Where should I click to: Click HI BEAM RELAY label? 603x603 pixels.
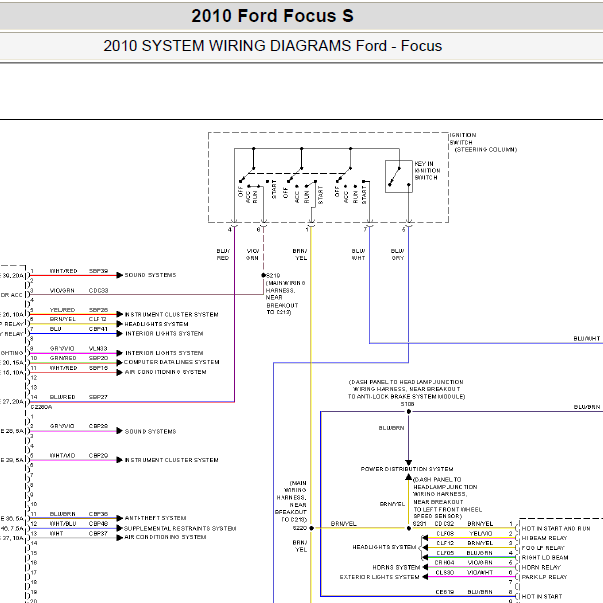544,538
